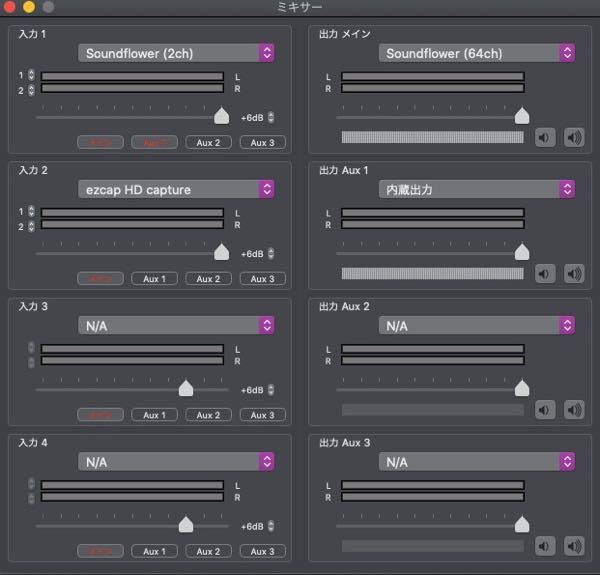Click low-volume speaker icon in 出力 Aux 1
Screen dimensions: 600x575
545,274
